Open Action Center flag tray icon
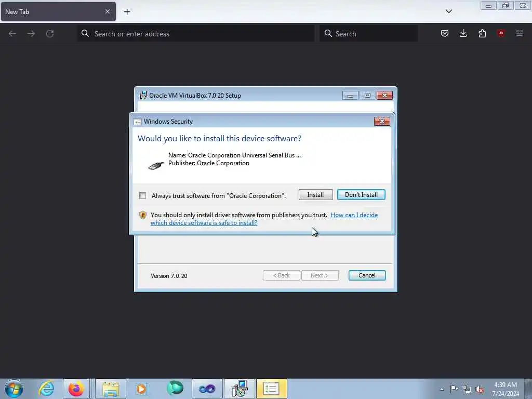Viewport: 532px width, 399px height. pos(454,389)
